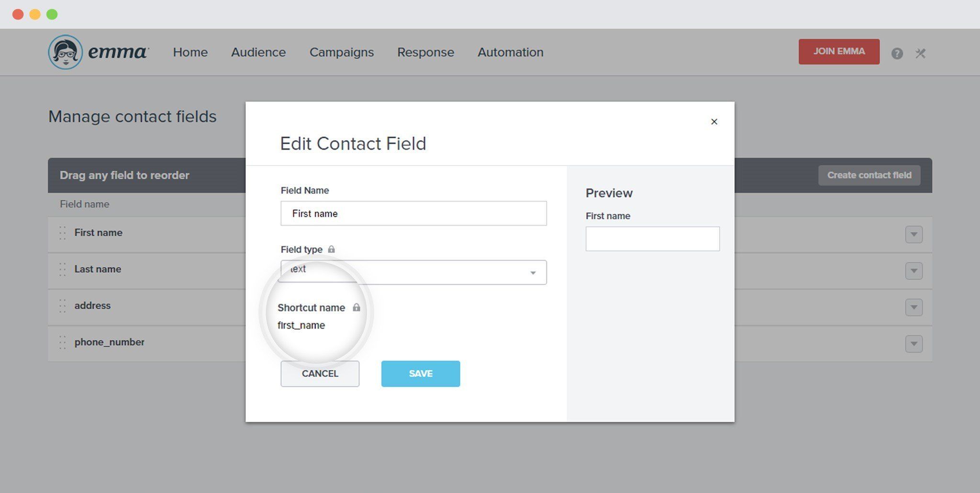
Task: Click the drag handle for phone_number
Action: click(63, 342)
